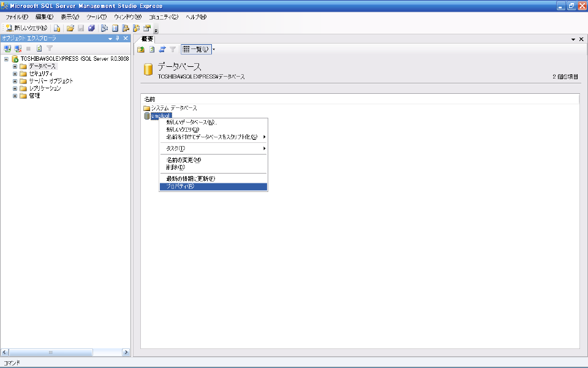Viewport: 588px width, 368px height.
Task: Select the 概要 tab
Action: 147,39
